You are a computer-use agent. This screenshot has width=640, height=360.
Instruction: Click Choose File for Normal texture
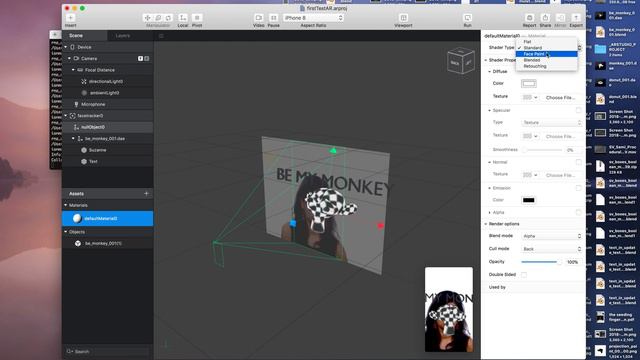coord(560,175)
